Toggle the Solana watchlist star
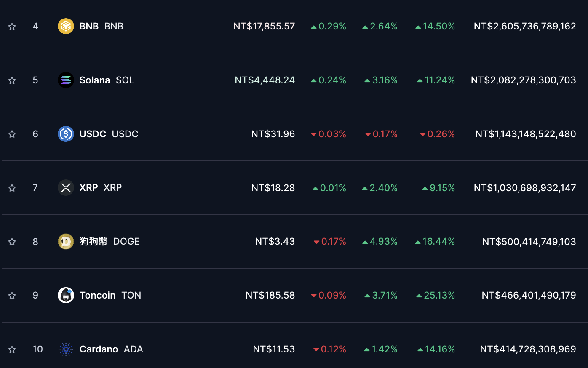The height and width of the screenshot is (368, 588). (12, 80)
